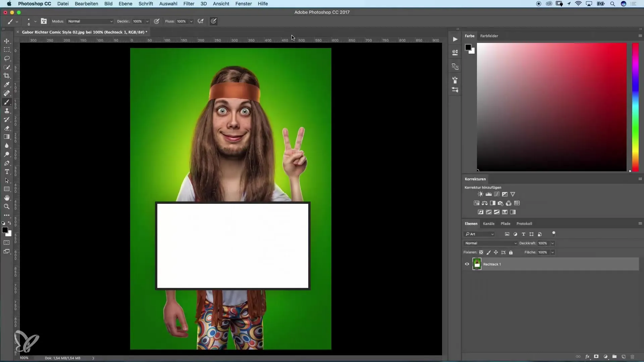Toggle pressure for opacity
The width and height of the screenshot is (644, 362).
pyautogui.click(x=157, y=21)
